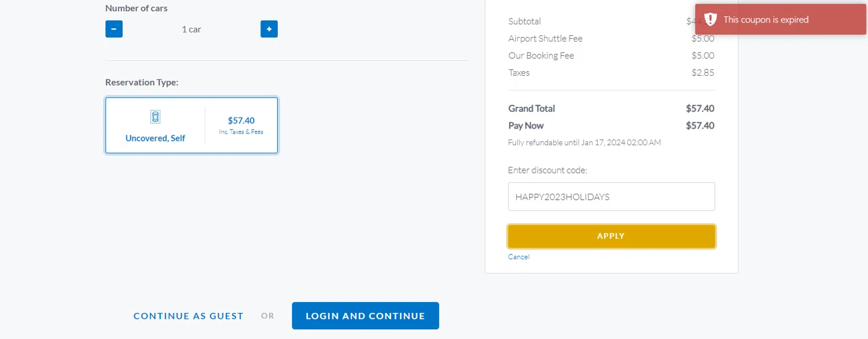Image resolution: width=868 pixels, height=339 pixels.
Task: Click the "Enter discount code:" label
Action: pyautogui.click(x=547, y=170)
